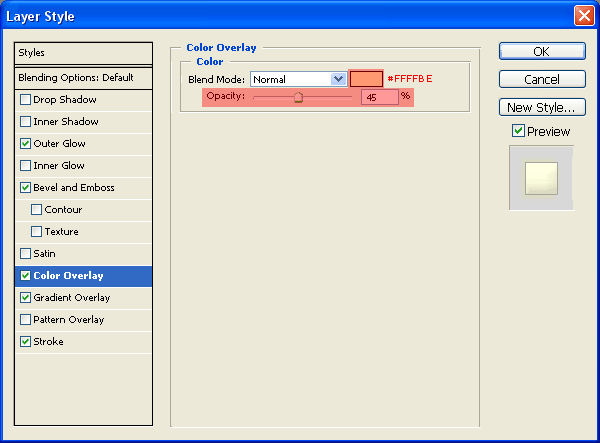Uncheck the Outer Glow effect
The height and width of the screenshot is (443, 600).
tap(25, 144)
